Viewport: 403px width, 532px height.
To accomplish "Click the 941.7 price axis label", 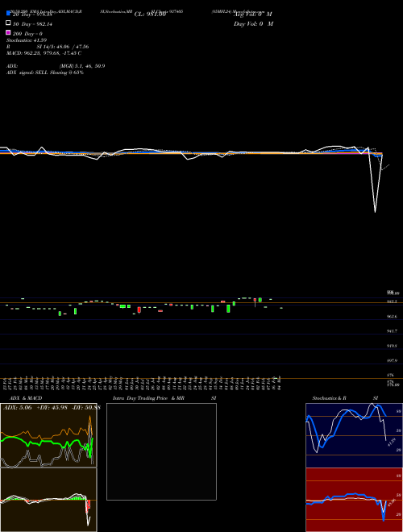I will (392, 331).
